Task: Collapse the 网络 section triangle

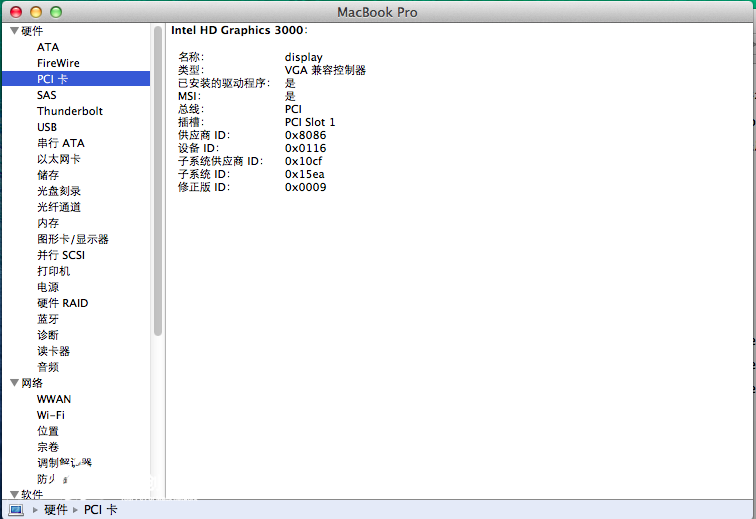Action: pos(14,383)
